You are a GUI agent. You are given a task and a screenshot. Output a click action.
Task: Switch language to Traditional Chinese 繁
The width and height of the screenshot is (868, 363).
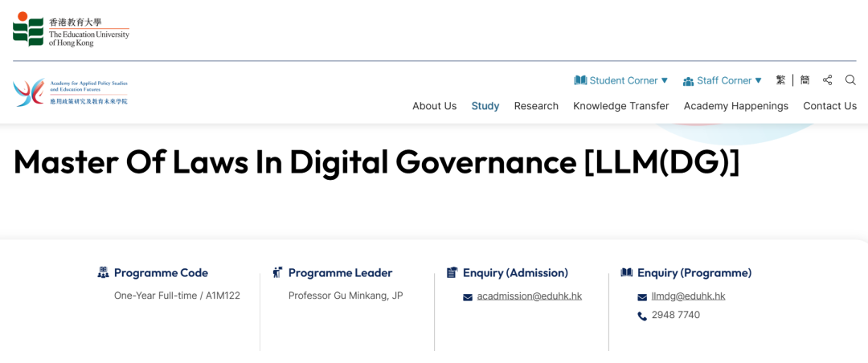(780, 80)
